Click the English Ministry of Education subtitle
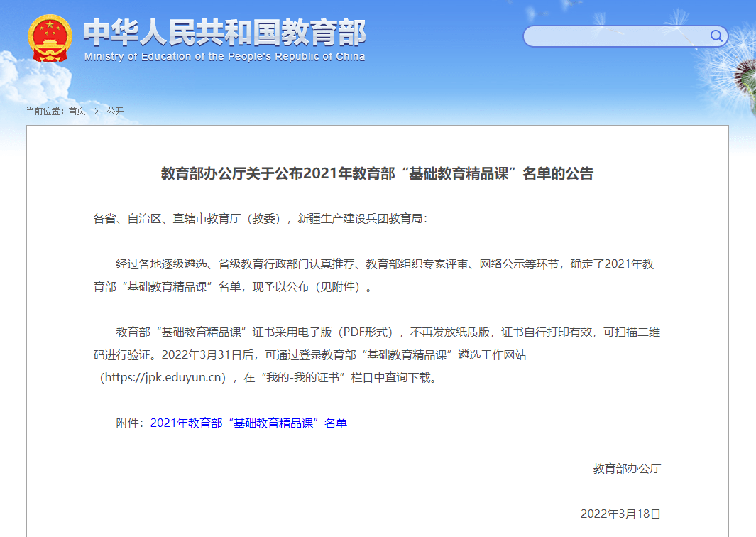The height and width of the screenshot is (537, 756). pos(225,56)
